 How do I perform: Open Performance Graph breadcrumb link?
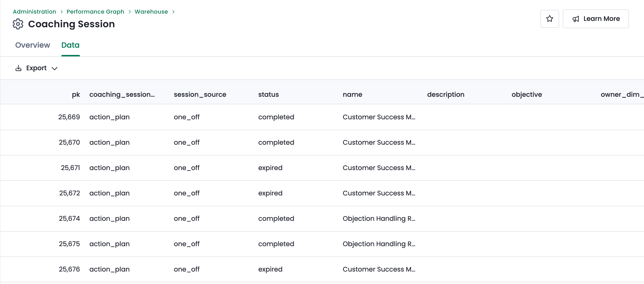[95, 12]
